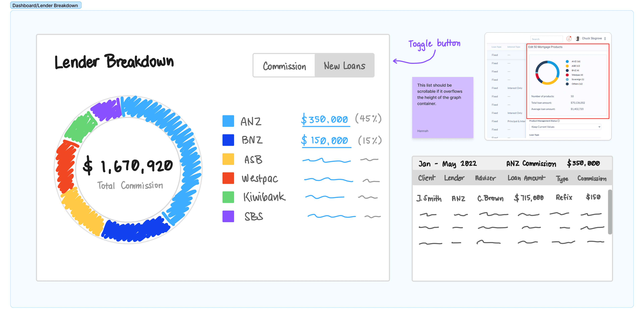The width and height of the screenshot is (644, 318).
Task: Click the Loan Type column header in the reference screenshot
Action: click(496, 47)
